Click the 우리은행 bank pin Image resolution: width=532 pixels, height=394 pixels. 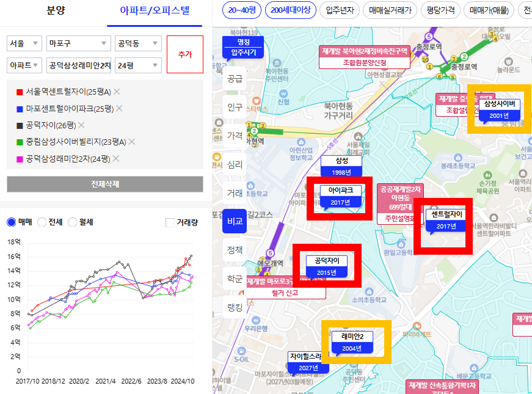(x=256, y=320)
